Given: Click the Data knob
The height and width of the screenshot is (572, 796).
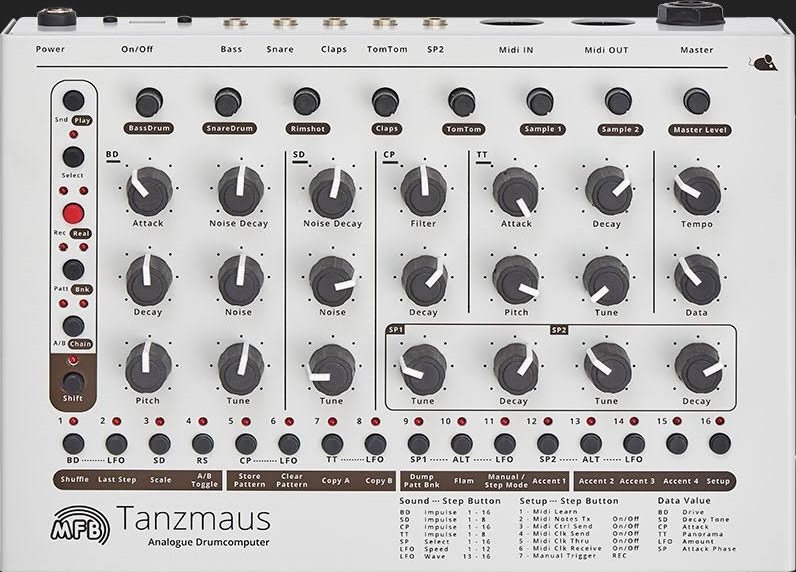Looking at the screenshot, I should pos(697,280).
